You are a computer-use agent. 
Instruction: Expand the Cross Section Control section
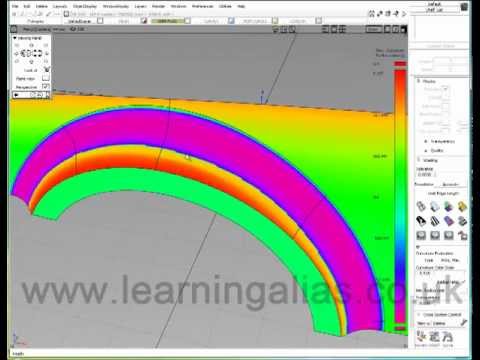click(x=419, y=315)
